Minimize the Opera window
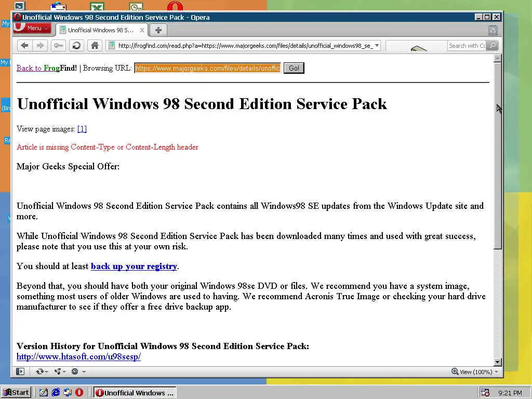Image resolution: width=532 pixels, height=399 pixels. tap(478, 17)
